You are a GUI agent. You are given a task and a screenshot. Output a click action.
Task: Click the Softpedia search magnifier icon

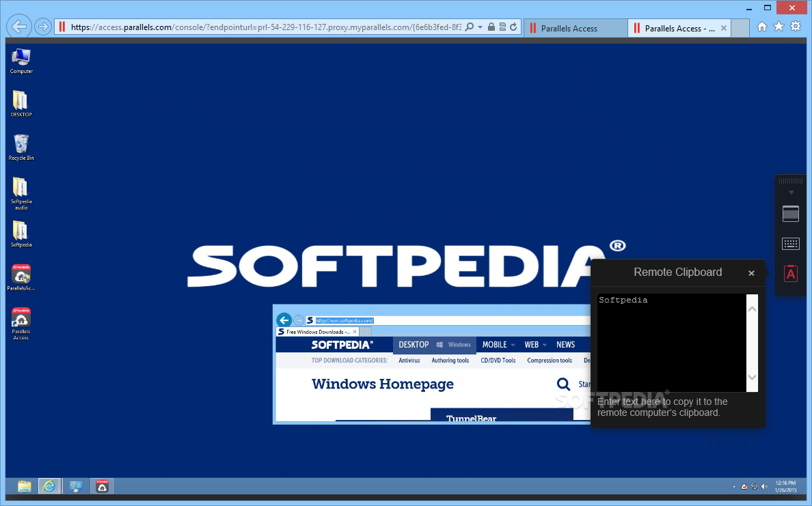(563, 384)
